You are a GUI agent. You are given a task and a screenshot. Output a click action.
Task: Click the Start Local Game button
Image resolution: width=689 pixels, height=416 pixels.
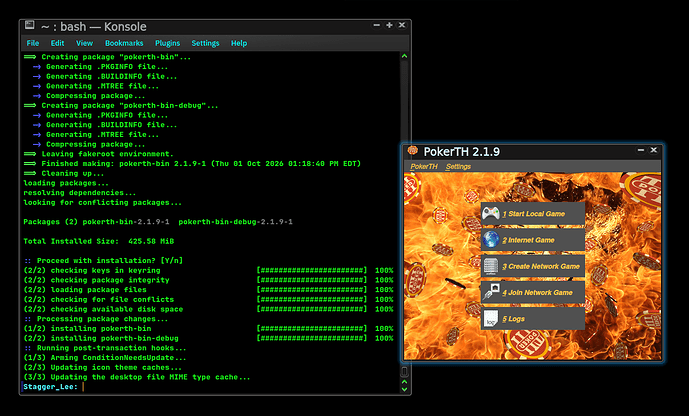pos(533,214)
